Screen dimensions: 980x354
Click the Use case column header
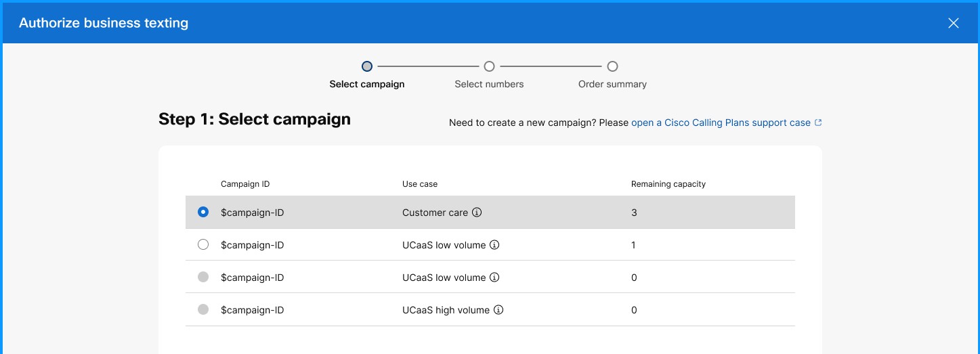pos(420,184)
